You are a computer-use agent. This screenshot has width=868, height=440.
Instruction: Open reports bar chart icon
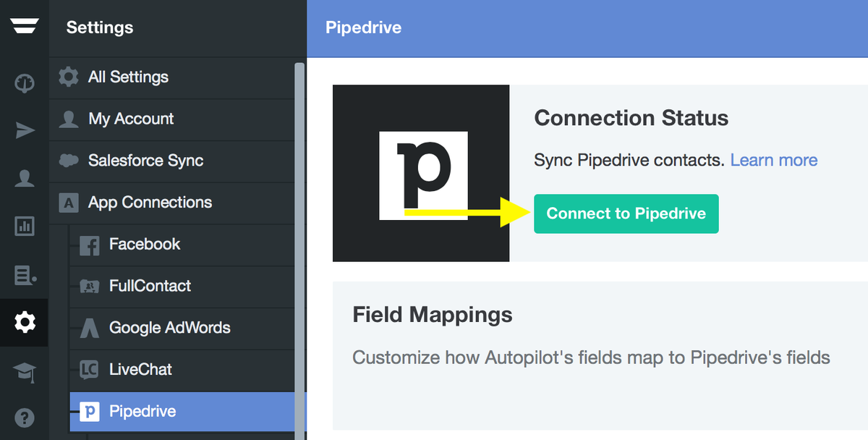pyautogui.click(x=25, y=226)
